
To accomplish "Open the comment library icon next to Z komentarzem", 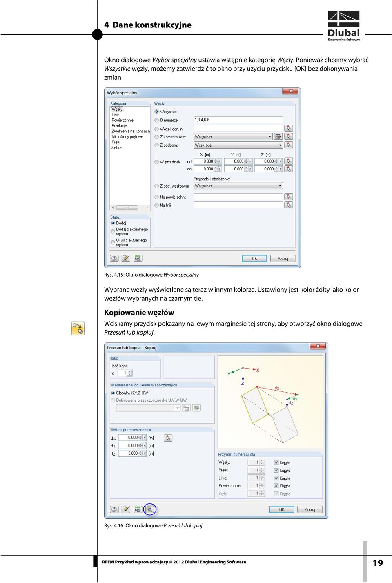I will (x=278, y=136).
